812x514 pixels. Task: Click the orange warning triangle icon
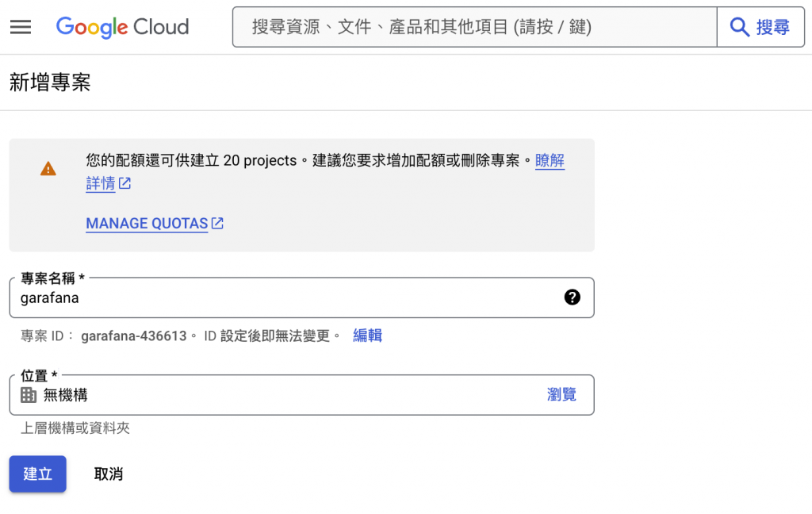[48, 169]
